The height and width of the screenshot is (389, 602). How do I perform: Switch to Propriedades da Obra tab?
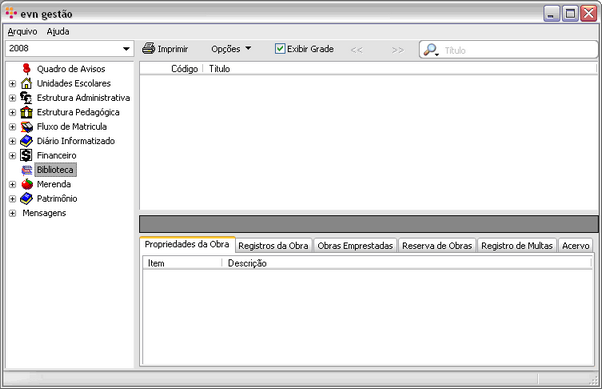coord(187,244)
